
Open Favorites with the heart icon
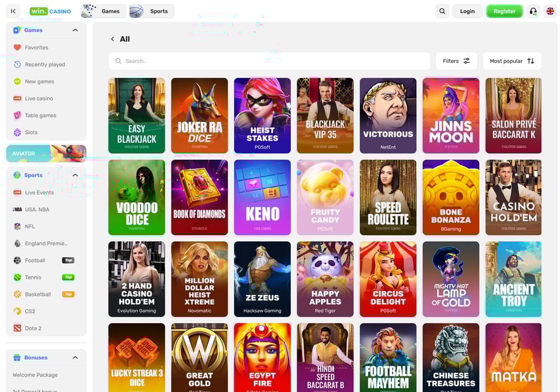point(17,48)
